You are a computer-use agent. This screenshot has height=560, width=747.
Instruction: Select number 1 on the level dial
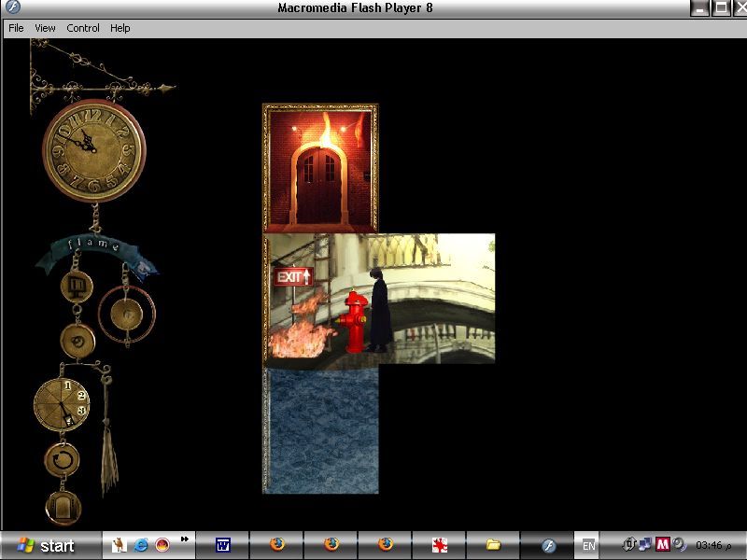(x=67, y=385)
